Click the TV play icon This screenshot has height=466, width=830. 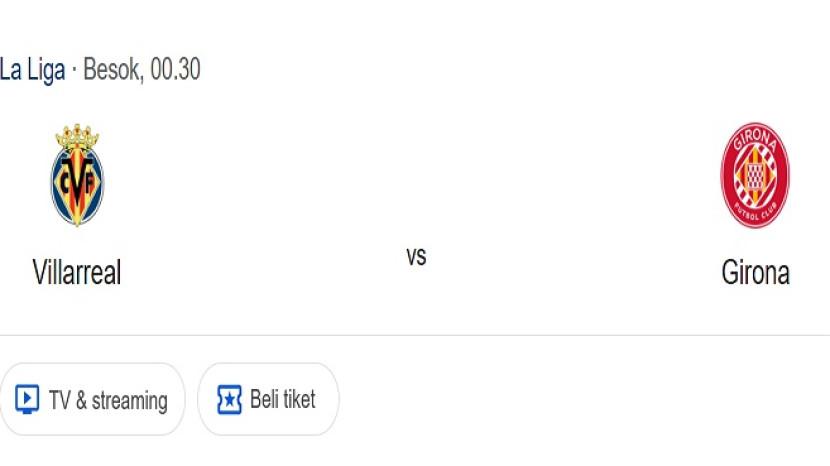click(x=27, y=400)
